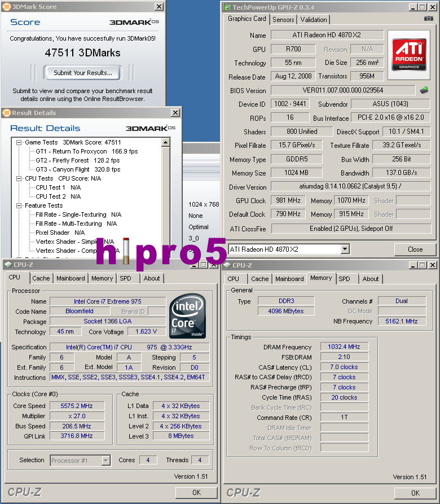Click the GPU Clock 981 MHz field
The image size is (440, 504).
(x=288, y=200)
